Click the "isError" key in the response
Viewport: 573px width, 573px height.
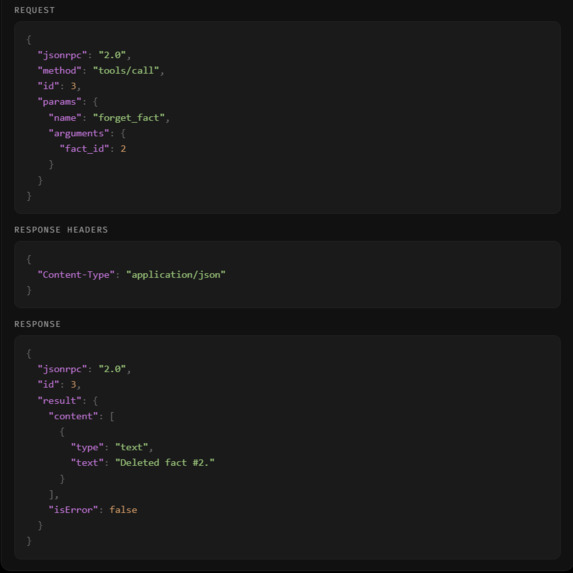tap(73, 510)
